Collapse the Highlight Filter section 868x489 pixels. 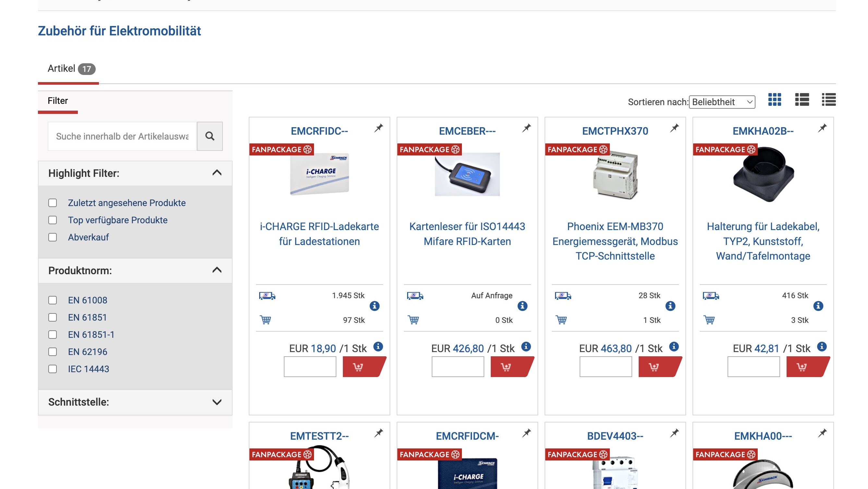[217, 173]
